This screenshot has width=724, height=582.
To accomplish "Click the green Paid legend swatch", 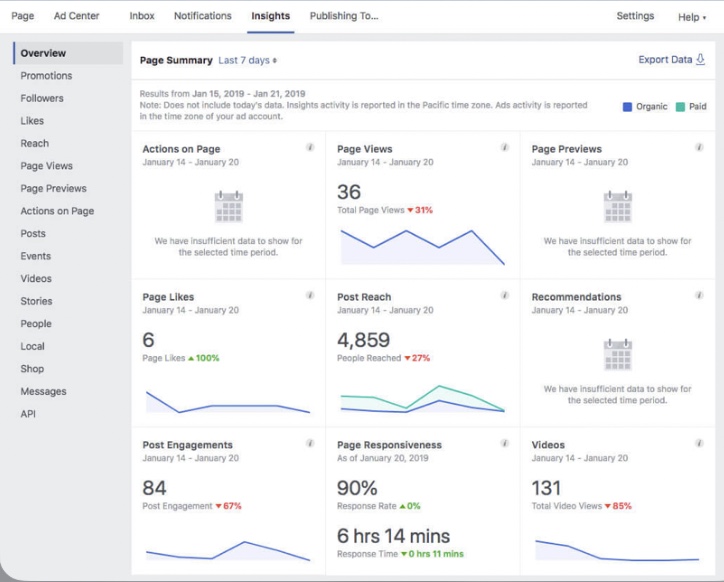I will click(680, 107).
